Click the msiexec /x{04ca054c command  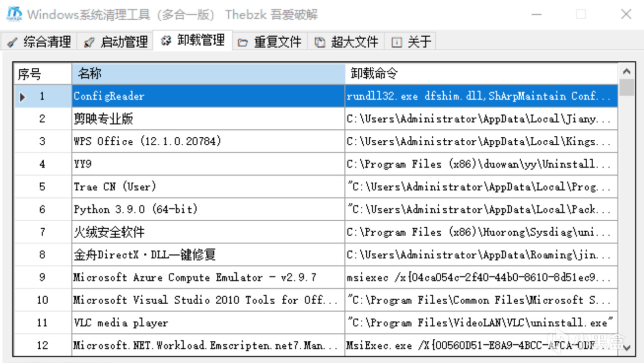[x=481, y=277]
